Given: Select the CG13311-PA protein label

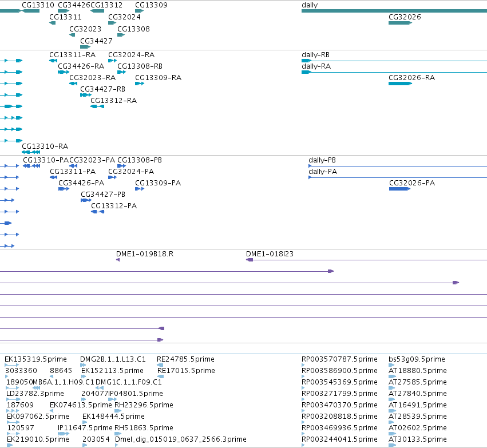Looking at the screenshot, I should click(73, 172).
